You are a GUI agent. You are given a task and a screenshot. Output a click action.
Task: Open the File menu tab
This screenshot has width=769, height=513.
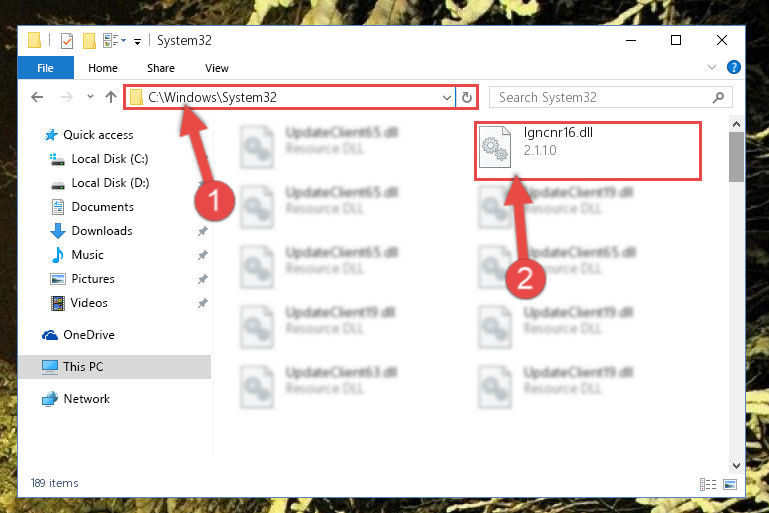[x=45, y=68]
